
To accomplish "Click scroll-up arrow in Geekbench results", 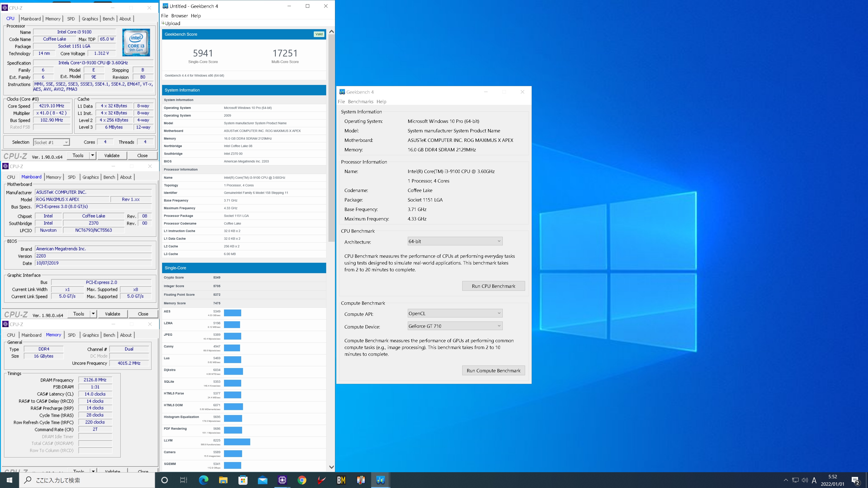I will point(332,32).
